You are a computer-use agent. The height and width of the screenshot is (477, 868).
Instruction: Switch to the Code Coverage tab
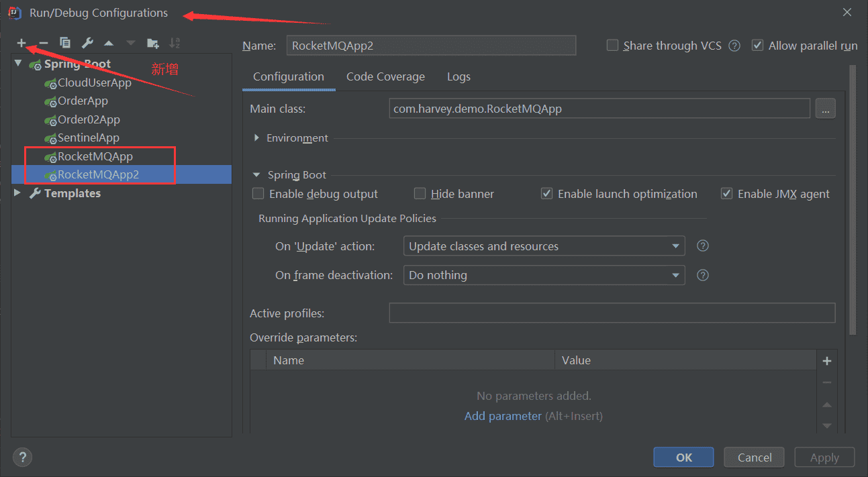(385, 76)
